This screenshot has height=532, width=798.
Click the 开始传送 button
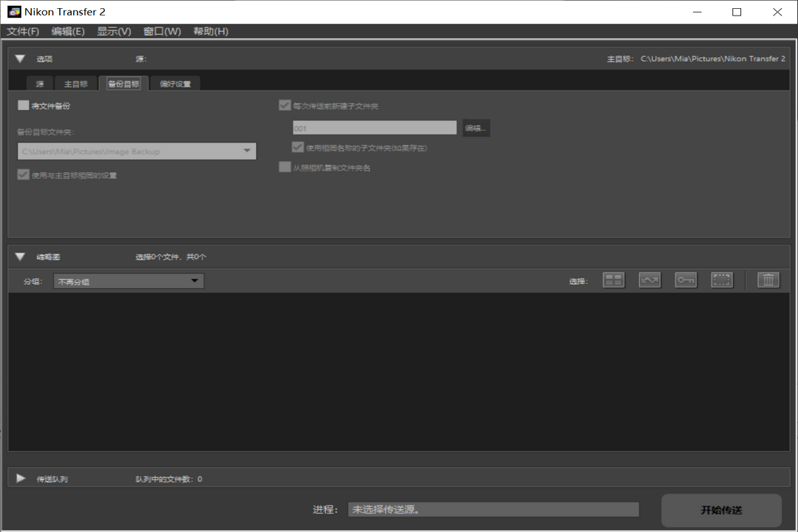pos(721,511)
